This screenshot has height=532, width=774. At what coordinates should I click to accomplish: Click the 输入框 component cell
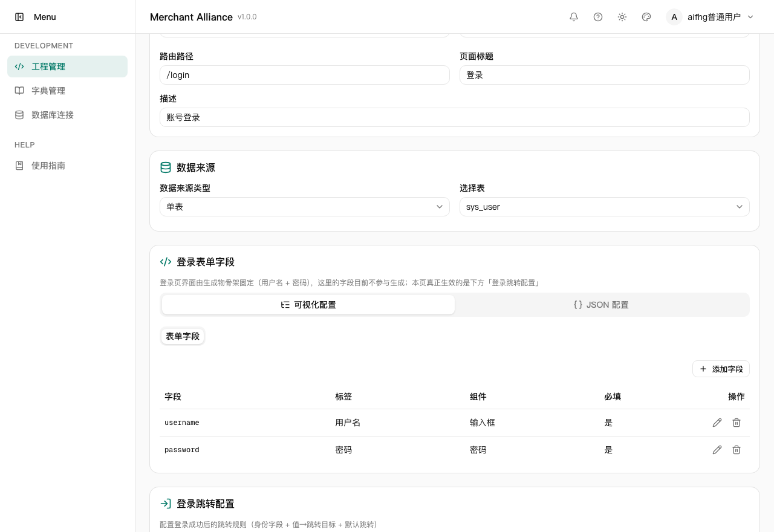(x=483, y=423)
